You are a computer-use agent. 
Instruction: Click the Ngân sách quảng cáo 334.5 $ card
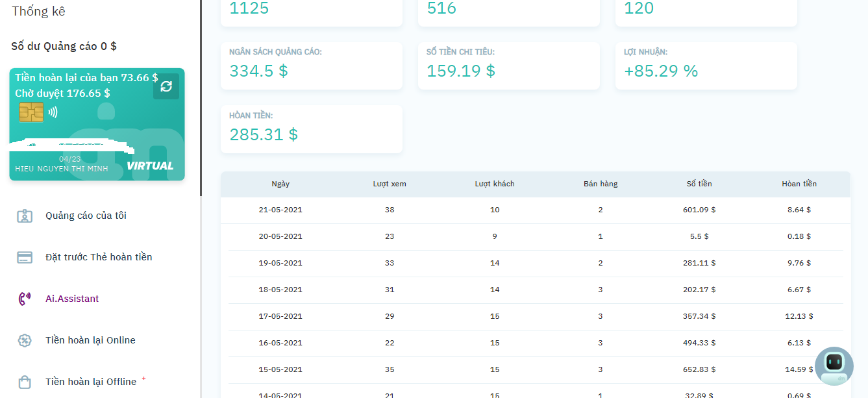click(x=312, y=66)
